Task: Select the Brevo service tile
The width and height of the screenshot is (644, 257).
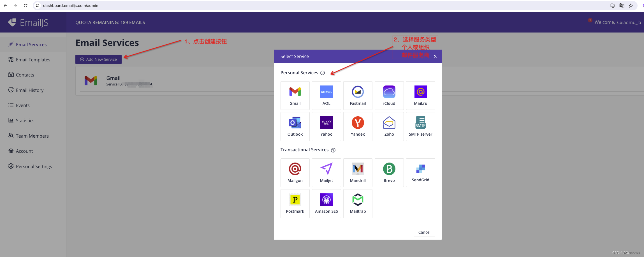Action: coord(389,172)
